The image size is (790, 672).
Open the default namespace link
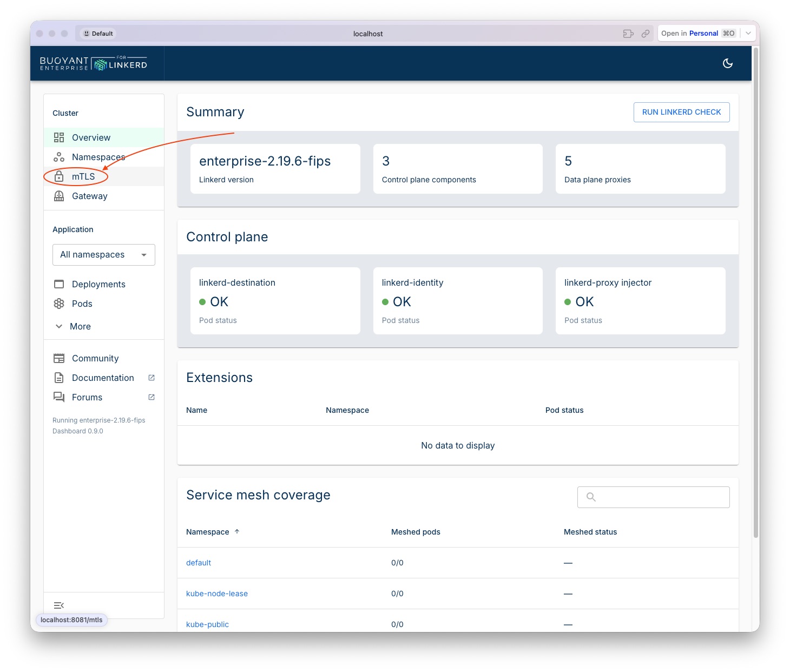(x=198, y=562)
